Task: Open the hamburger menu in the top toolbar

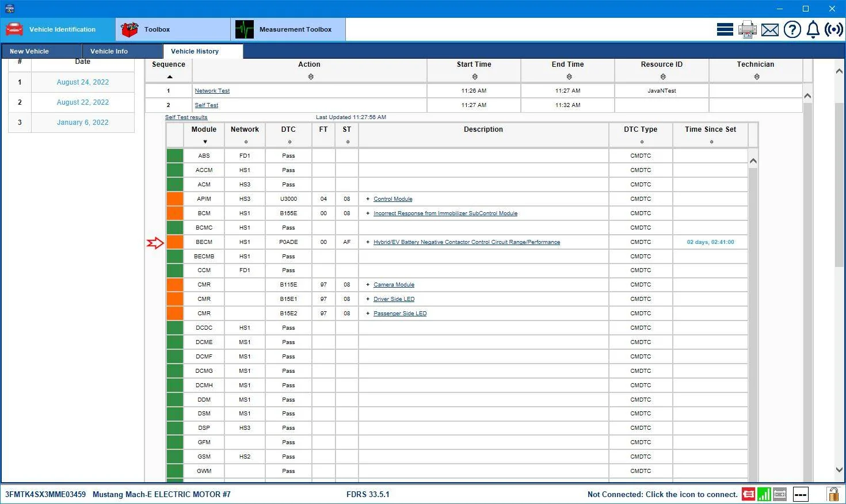Action: tap(725, 29)
